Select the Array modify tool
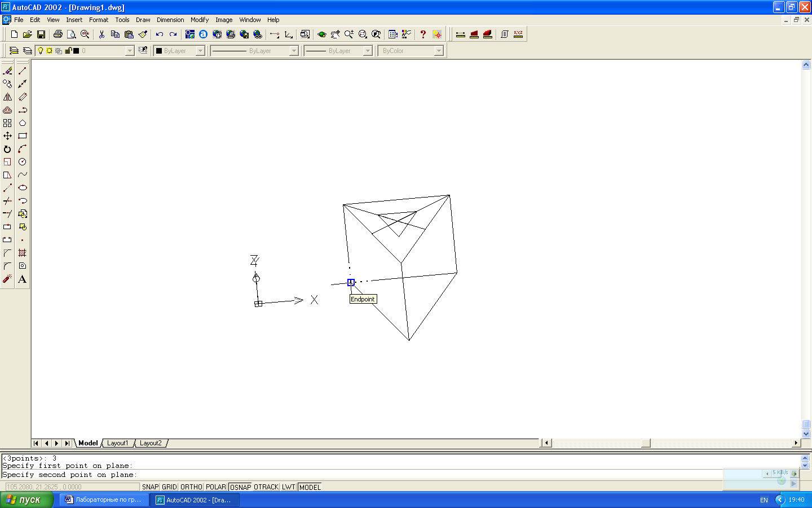The width and height of the screenshot is (812, 508). (7, 123)
